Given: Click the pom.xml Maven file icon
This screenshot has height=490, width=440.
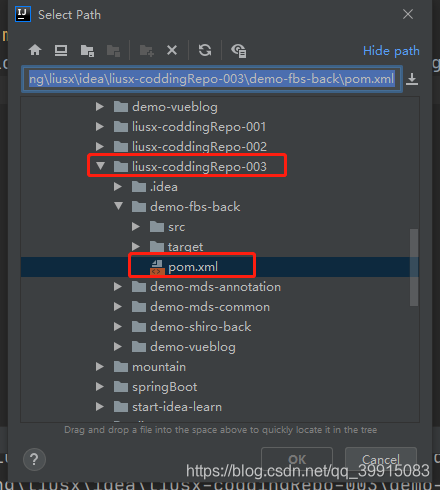Looking at the screenshot, I should 157,267.
